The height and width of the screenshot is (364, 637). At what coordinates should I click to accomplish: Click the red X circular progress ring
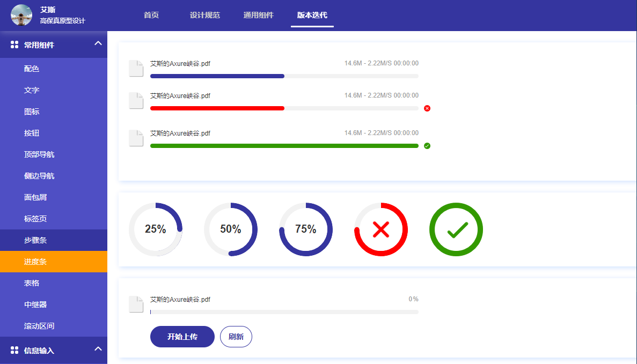pos(381,229)
